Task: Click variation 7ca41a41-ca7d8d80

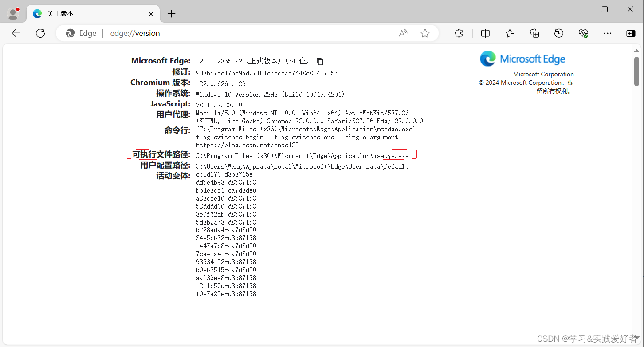Action: coord(226,254)
